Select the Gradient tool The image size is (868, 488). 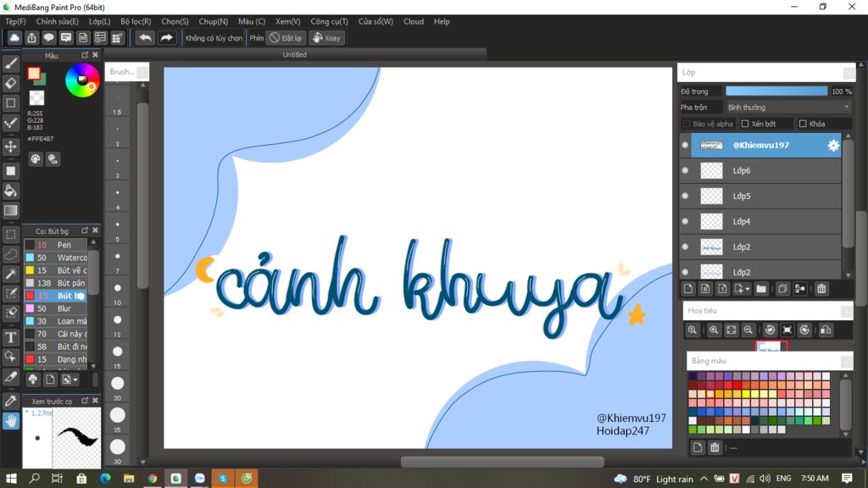pos(10,211)
